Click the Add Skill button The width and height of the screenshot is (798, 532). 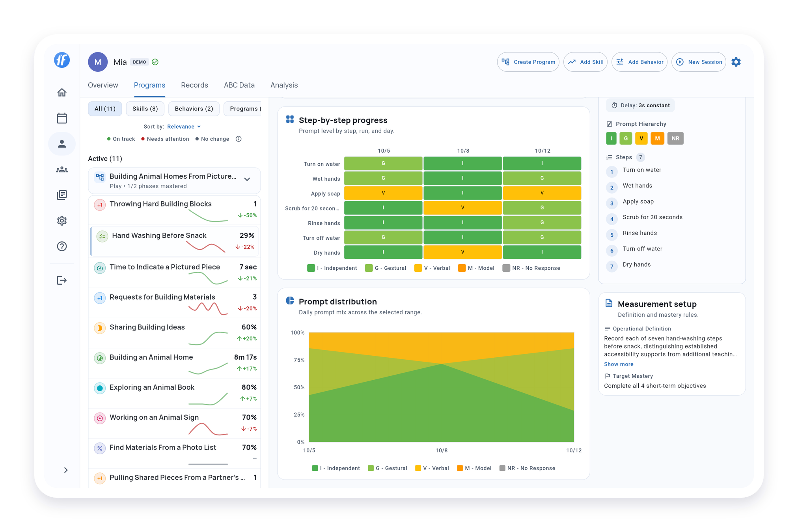pos(585,62)
